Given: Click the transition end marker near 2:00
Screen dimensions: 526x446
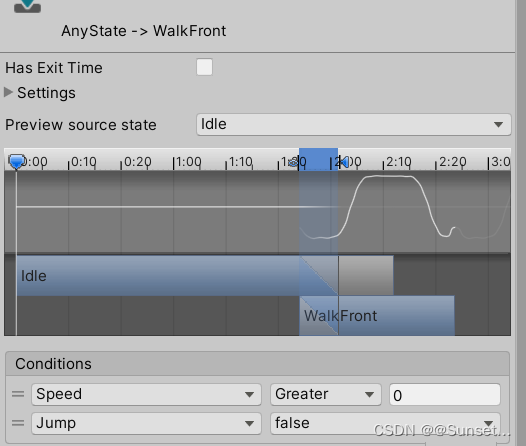Looking at the screenshot, I should pos(344,162).
